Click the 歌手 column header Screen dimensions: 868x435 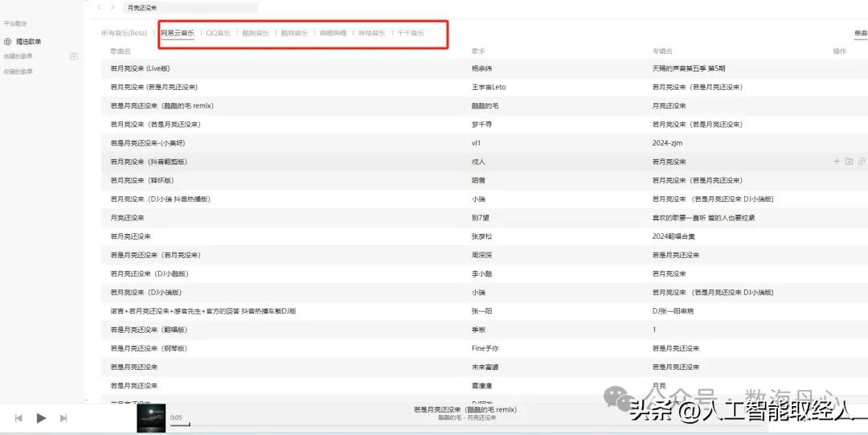coord(478,51)
